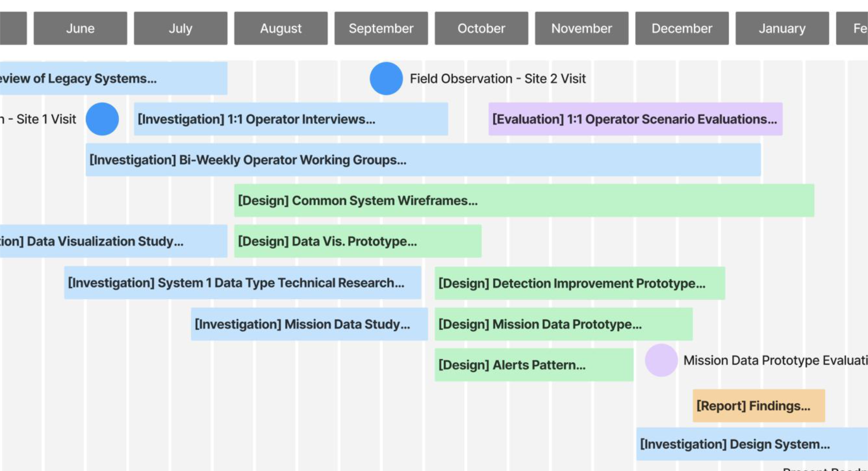
Task: Select the Alerts Pattern design bar
Action: pyautogui.click(x=534, y=365)
